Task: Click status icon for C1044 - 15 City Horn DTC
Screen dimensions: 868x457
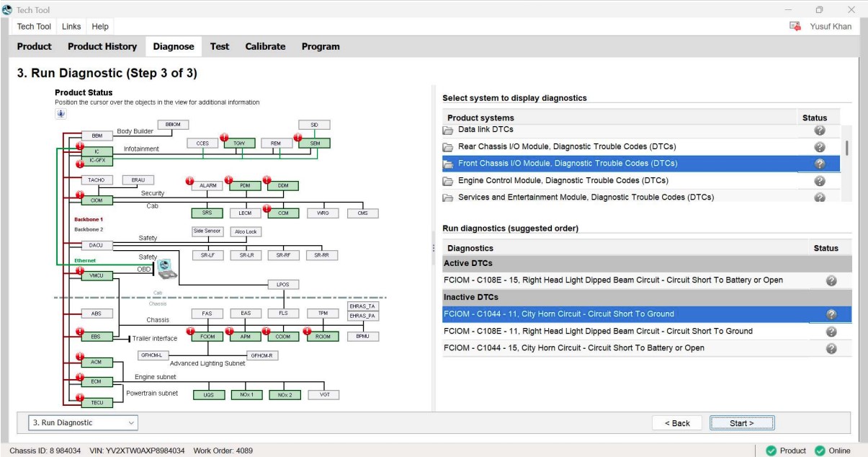Action: click(831, 348)
